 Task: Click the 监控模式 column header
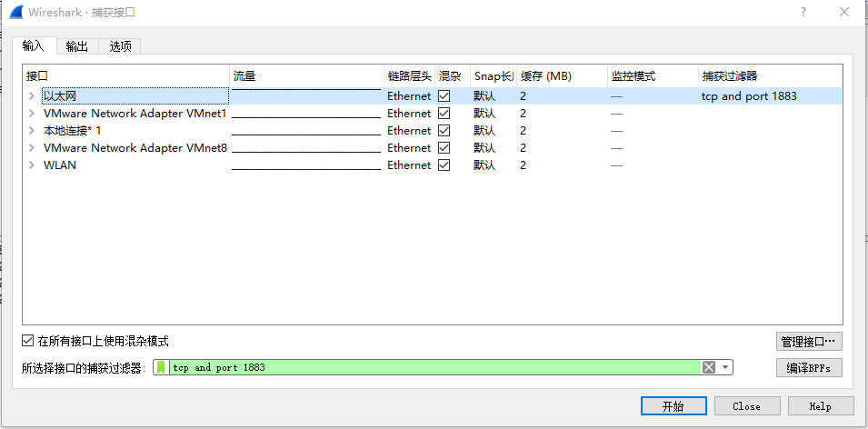[x=653, y=76]
